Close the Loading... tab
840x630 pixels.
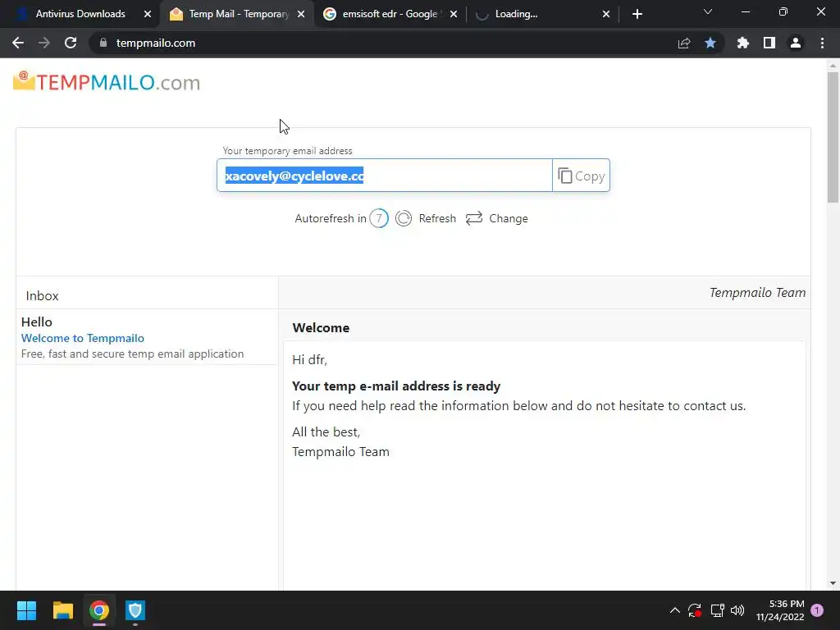[606, 14]
